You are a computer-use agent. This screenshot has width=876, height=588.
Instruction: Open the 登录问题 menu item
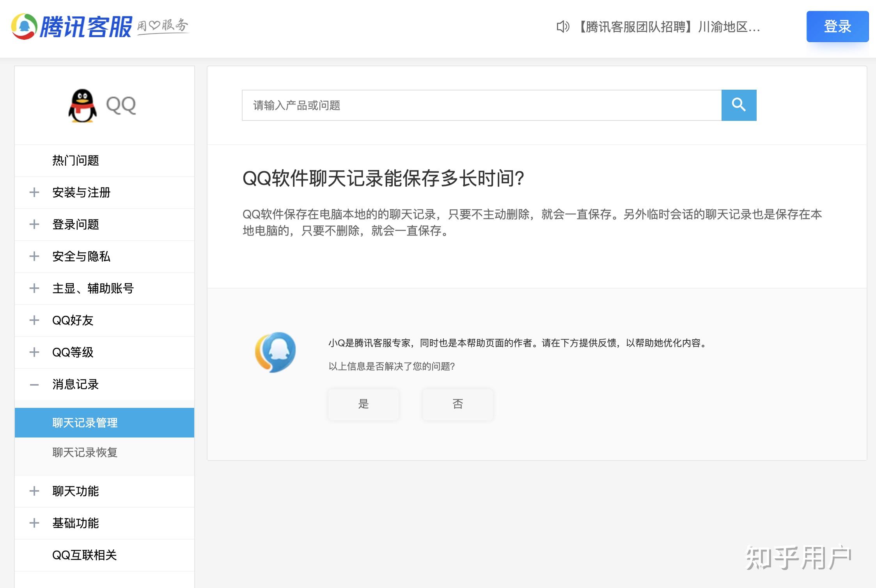pyautogui.click(x=76, y=224)
